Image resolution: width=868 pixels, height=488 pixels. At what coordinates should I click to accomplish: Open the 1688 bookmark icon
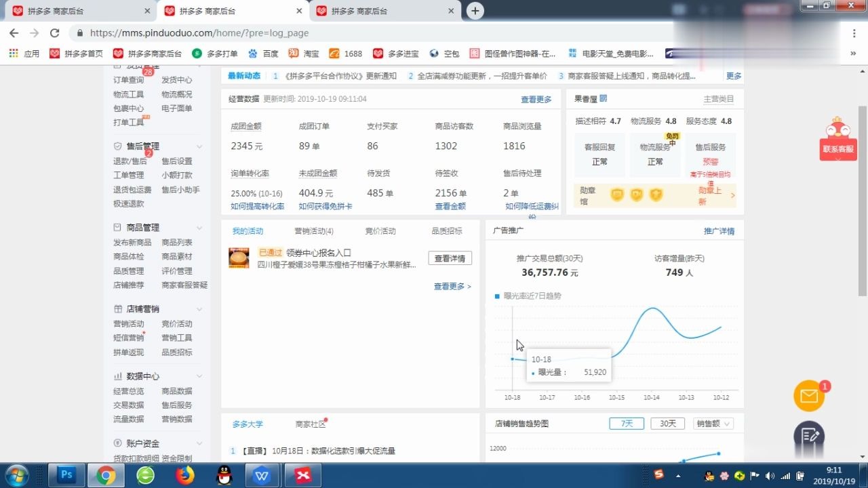coord(334,53)
